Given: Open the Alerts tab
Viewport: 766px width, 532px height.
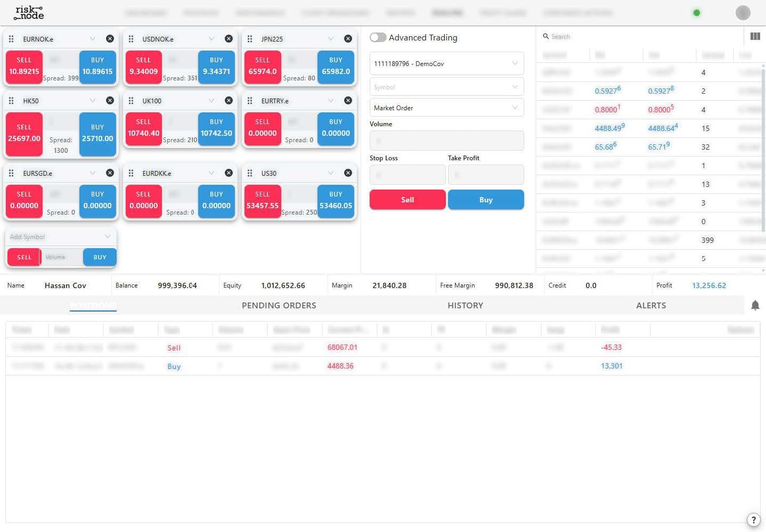Looking at the screenshot, I should (651, 305).
